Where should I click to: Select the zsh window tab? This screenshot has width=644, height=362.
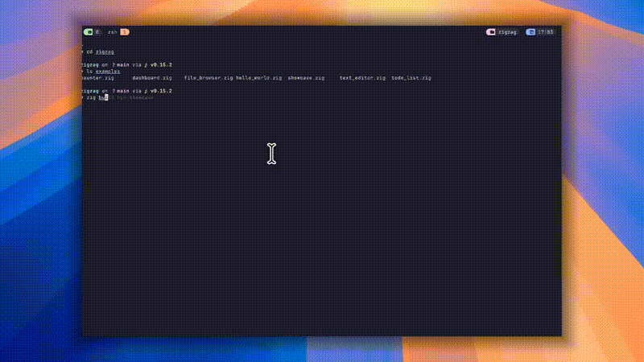(x=113, y=32)
